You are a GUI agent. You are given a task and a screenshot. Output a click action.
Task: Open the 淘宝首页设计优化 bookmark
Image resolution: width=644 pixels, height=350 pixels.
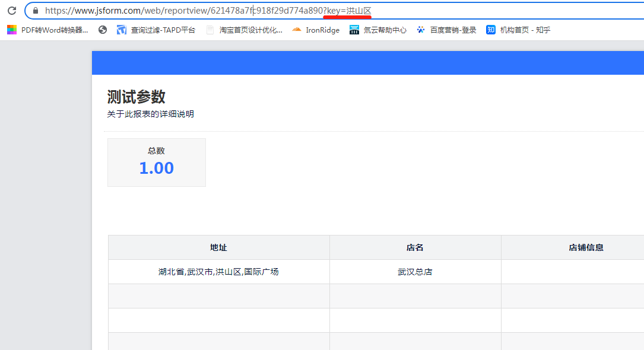244,30
